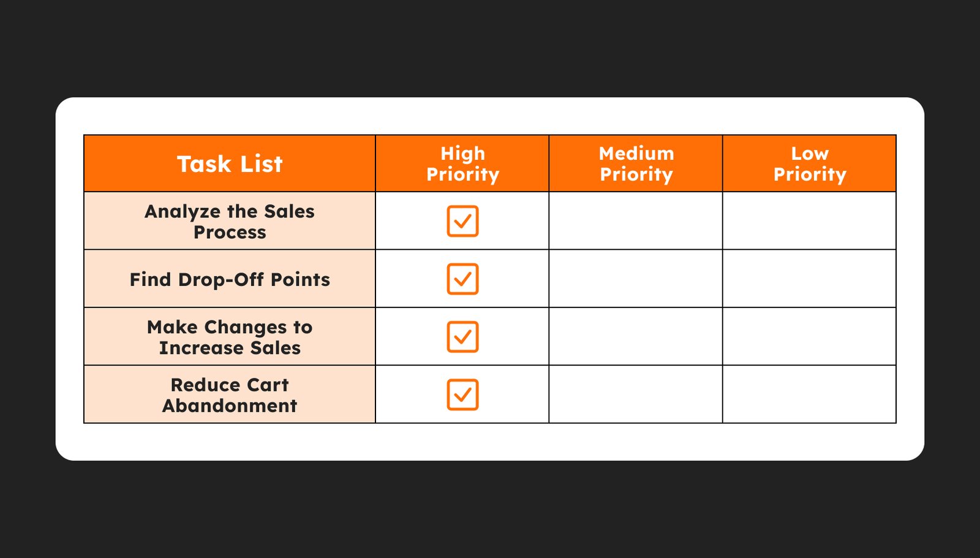Click Low Priority cell for Find Drop-Off Points
The height and width of the screenshot is (558, 980).
(810, 279)
